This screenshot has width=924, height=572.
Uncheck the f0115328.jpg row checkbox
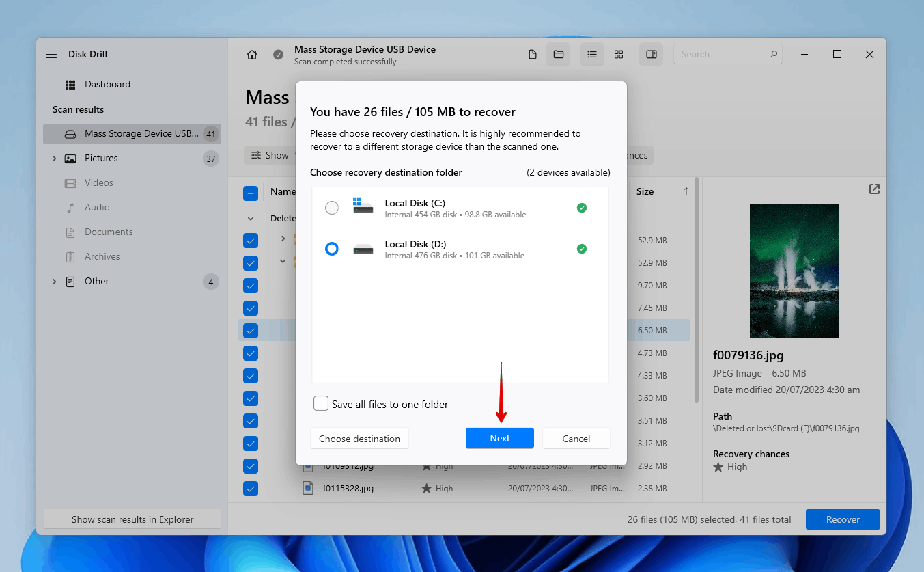(251, 489)
